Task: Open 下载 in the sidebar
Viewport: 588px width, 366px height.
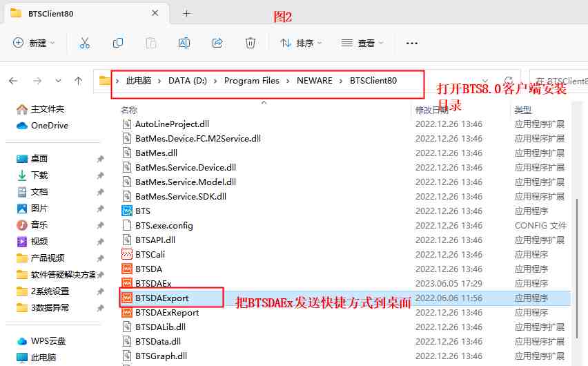Action: pyautogui.click(x=32, y=175)
